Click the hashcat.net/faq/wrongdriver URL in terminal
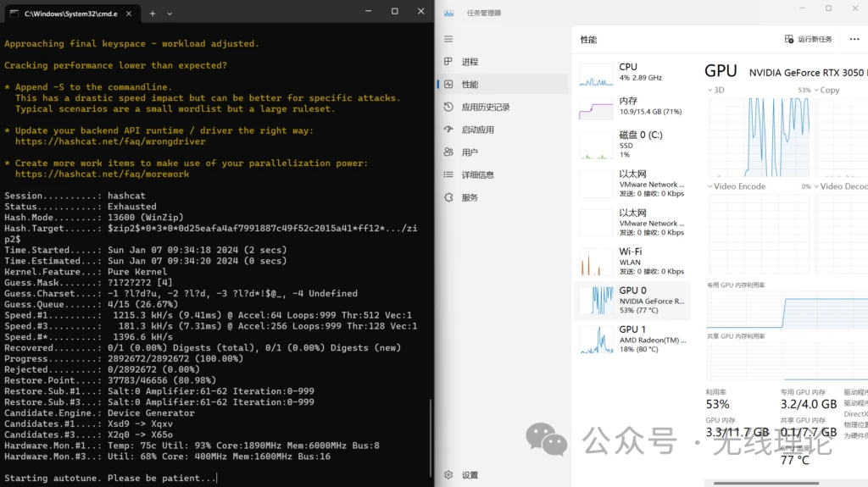 tap(110, 141)
